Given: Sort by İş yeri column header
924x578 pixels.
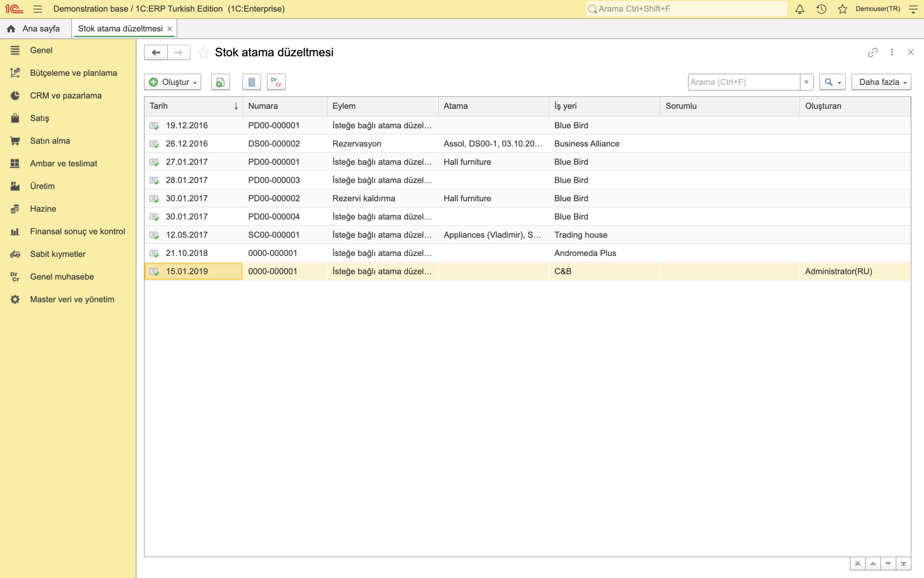Looking at the screenshot, I should [605, 106].
